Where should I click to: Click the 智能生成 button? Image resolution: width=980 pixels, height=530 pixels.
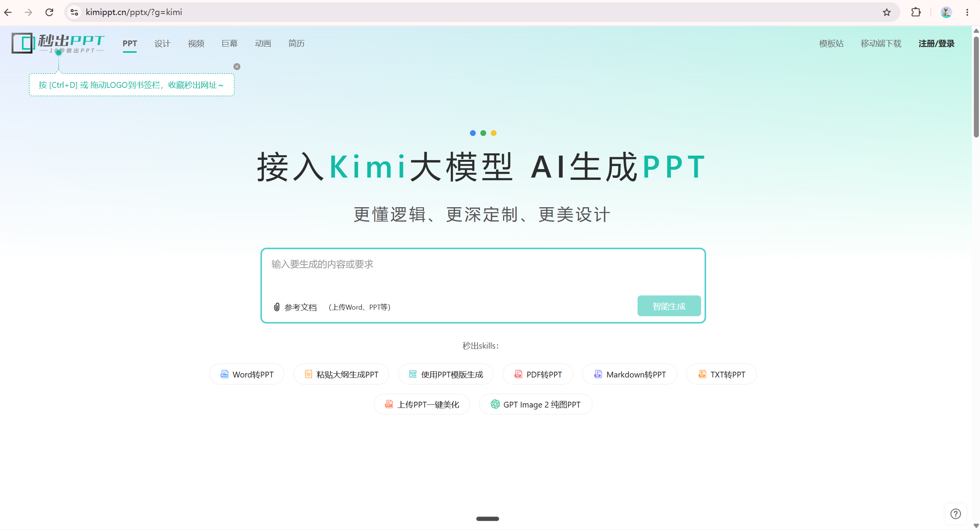pyautogui.click(x=669, y=306)
